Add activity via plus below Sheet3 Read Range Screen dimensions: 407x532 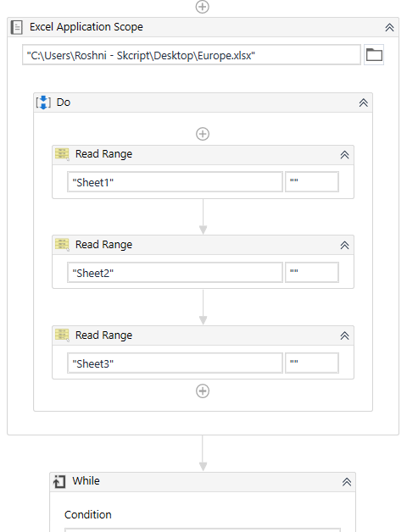(203, 391)
